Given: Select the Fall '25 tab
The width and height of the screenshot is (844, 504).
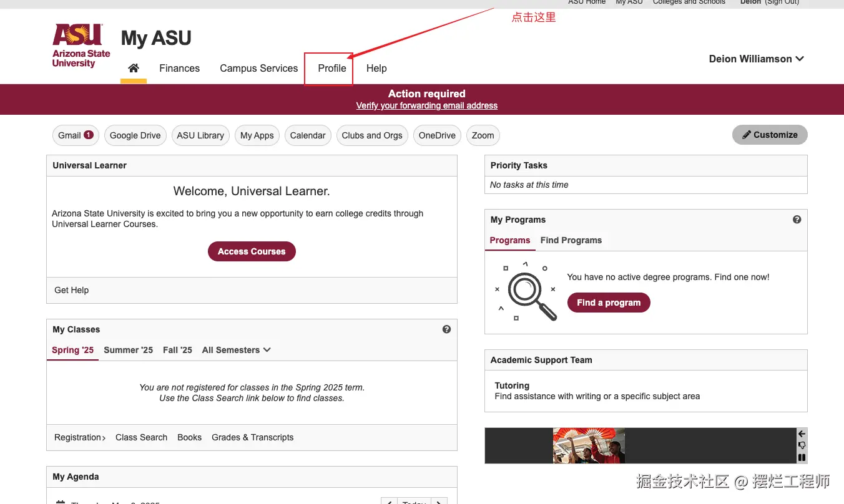Looking at the screenshot, I should pyautogui.click(x=178, y=350).
